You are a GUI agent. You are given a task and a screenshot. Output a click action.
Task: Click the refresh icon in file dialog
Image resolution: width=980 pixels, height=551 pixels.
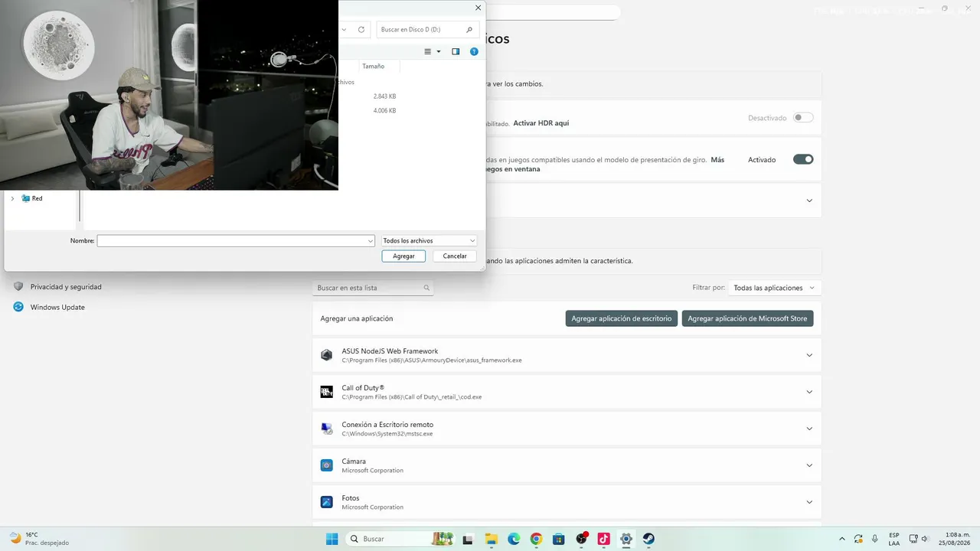pyautogui.click(x=361, y=30)
